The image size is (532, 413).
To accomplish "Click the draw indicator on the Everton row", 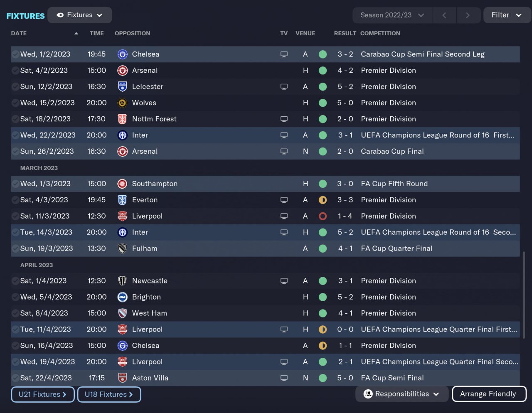I will point(323,200).
